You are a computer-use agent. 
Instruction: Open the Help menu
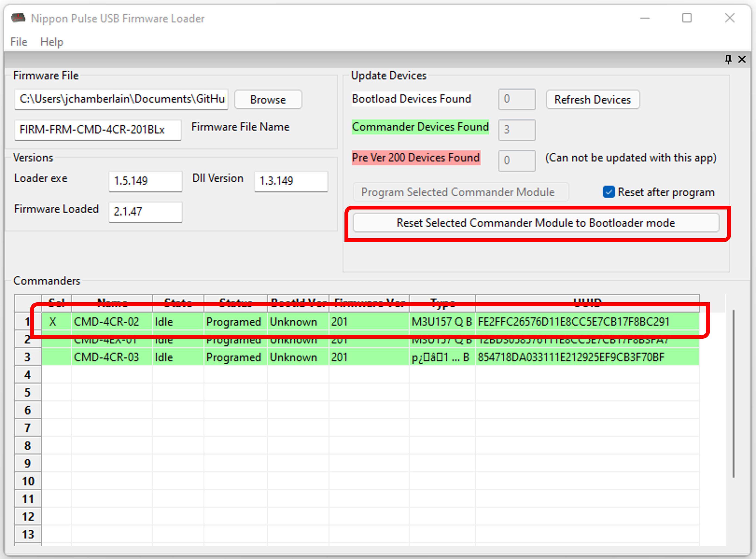51,42
